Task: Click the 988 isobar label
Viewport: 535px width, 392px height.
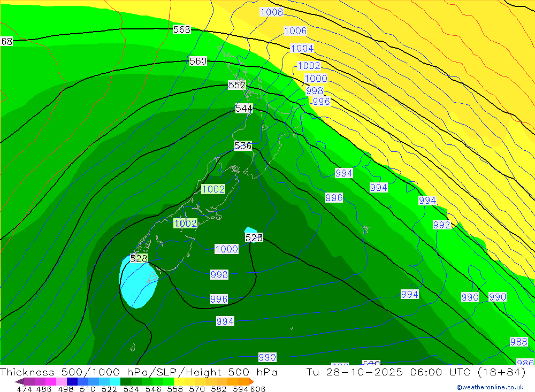Action: coord(518,342)
